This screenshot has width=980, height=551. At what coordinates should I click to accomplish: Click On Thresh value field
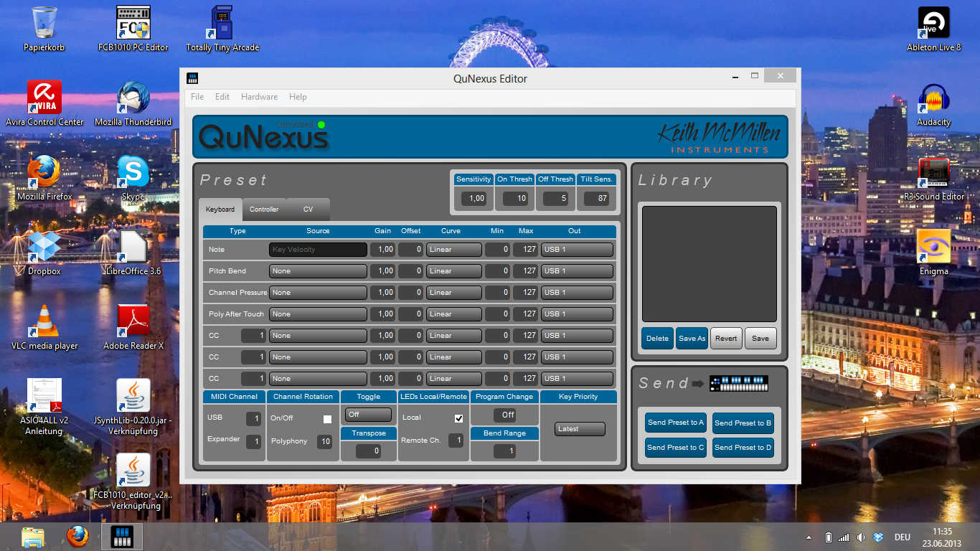pyautogui.click(x=515, y=199)
